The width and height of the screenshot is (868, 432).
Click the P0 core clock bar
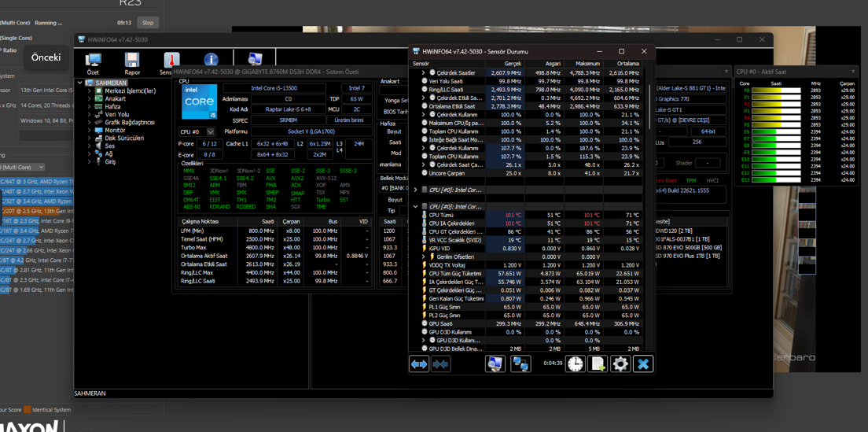778,90
